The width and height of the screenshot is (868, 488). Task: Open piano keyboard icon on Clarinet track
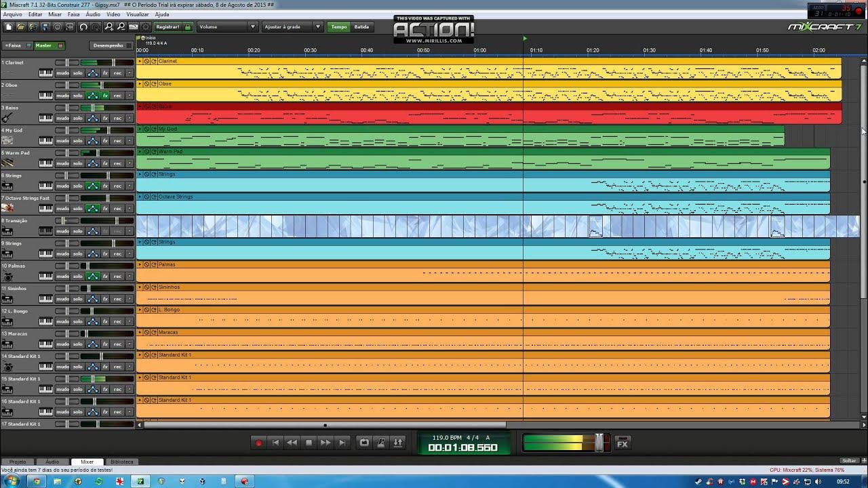point(46,73)
